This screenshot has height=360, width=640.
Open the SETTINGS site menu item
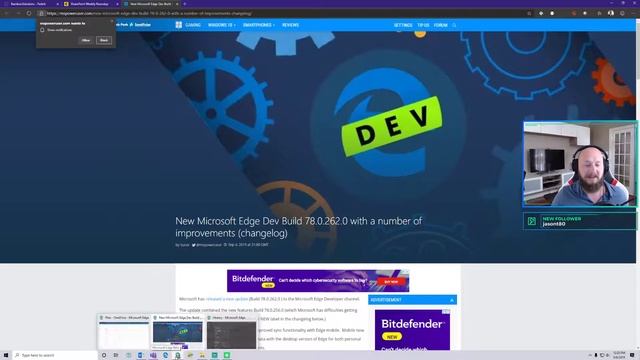coord(403,25)
